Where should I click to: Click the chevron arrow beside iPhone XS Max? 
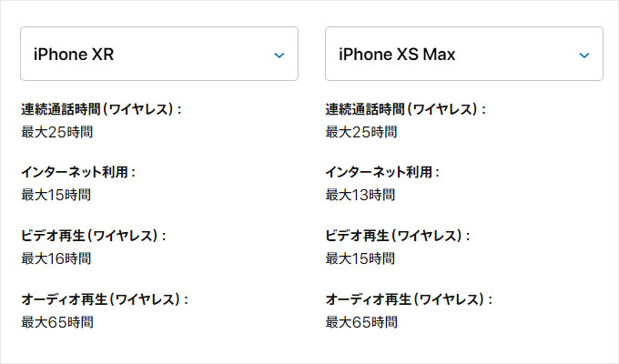click(584, 56)
